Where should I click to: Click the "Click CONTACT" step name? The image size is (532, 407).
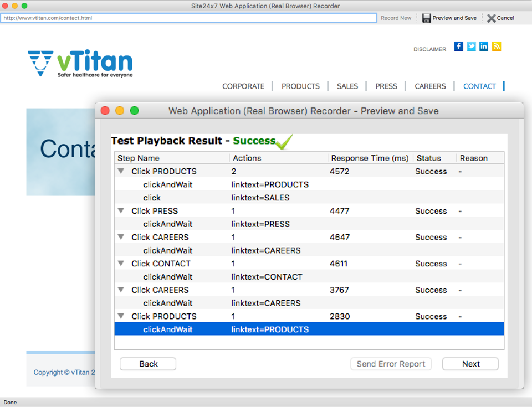[x=161, y=264]
